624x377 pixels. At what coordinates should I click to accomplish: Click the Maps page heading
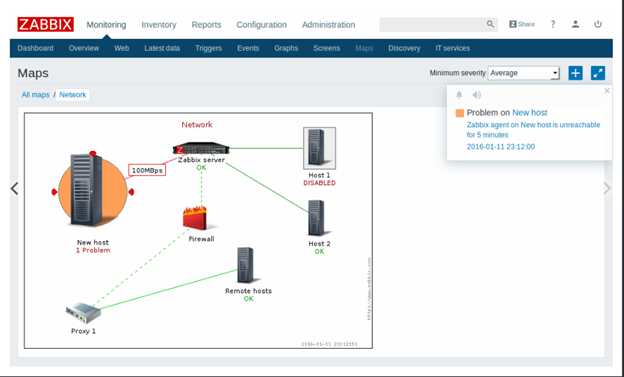(x=33, y=73)
